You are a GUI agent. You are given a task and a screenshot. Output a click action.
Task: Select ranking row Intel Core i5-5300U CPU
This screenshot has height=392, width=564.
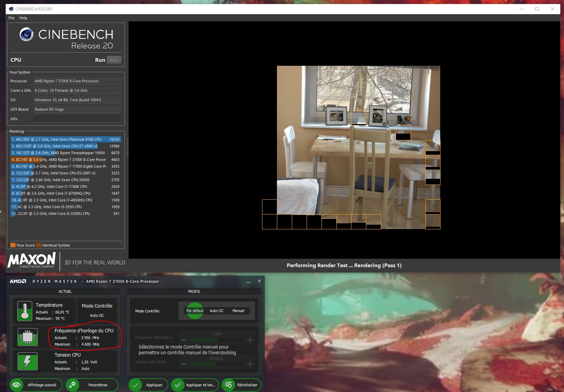point(66,214)
